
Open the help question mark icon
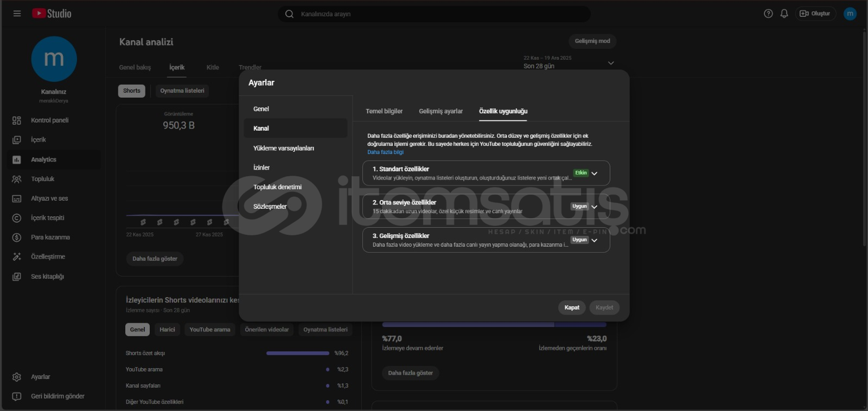coord(768,14)
